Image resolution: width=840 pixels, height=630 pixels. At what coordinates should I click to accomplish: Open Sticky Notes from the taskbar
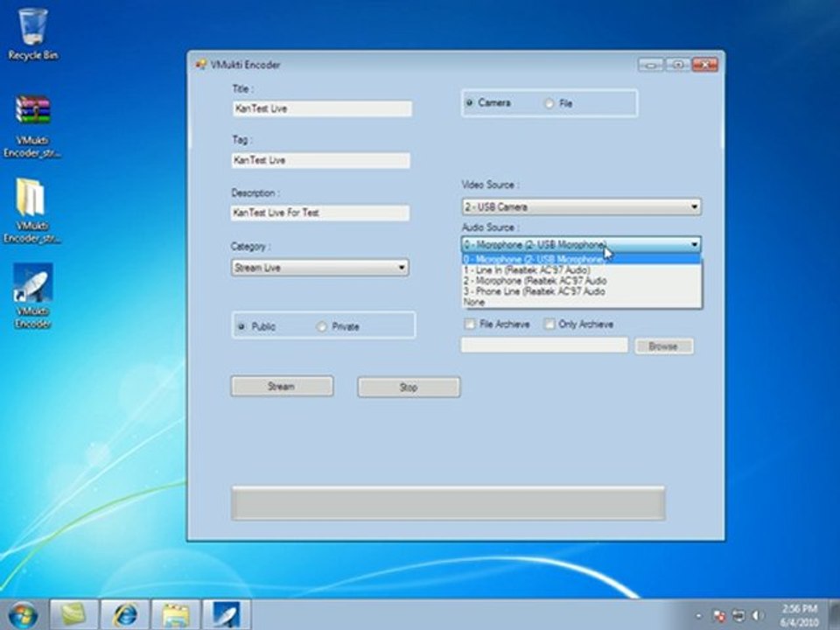(73, 614)
